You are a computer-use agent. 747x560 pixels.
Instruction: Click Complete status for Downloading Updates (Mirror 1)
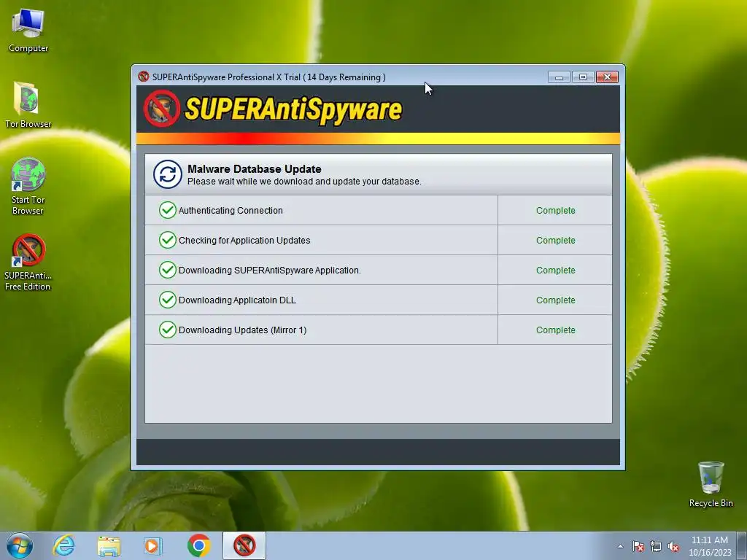click(555, 330)
